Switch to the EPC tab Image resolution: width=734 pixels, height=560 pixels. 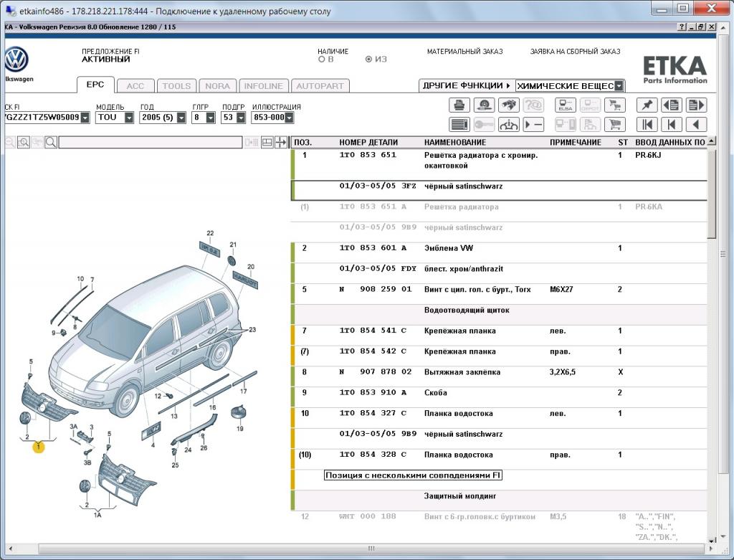pyautogui.click(x=95, y=85)
